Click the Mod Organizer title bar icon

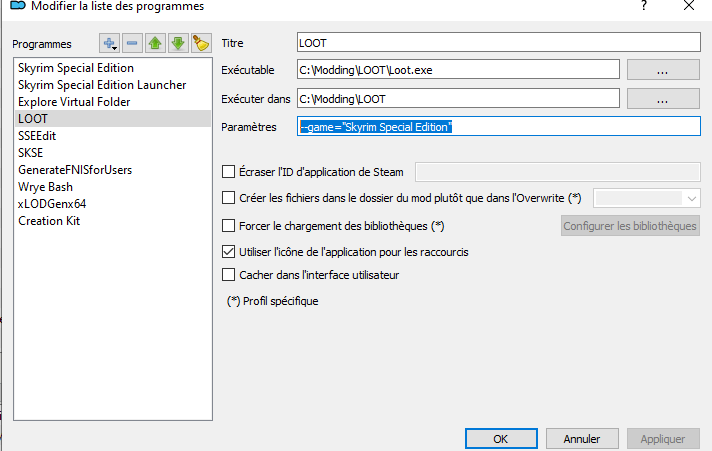coord(17,6)
